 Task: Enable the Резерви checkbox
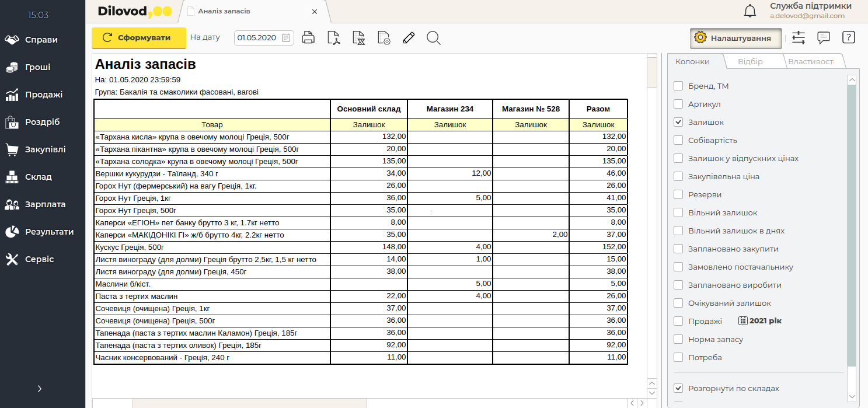coord(678,194)
